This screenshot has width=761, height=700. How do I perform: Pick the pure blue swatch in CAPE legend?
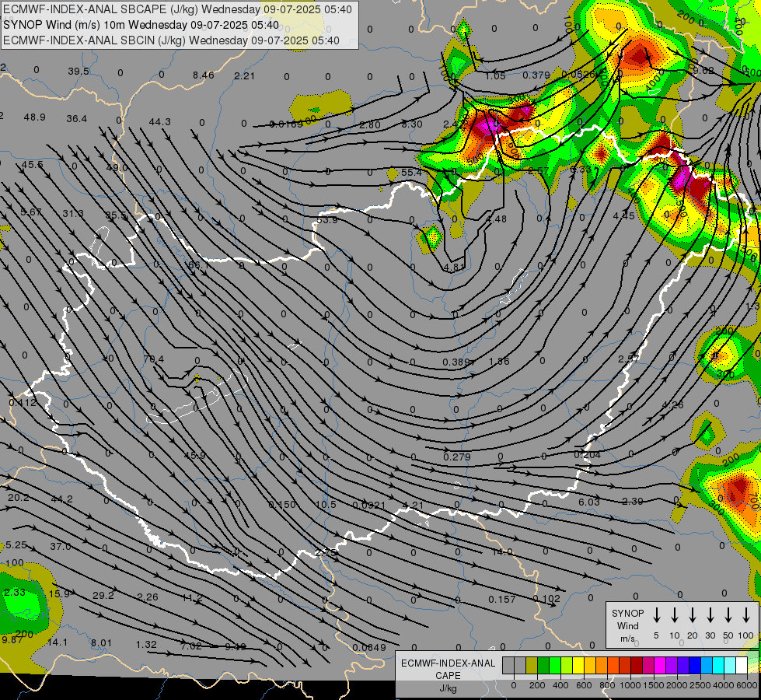(695, 665)
